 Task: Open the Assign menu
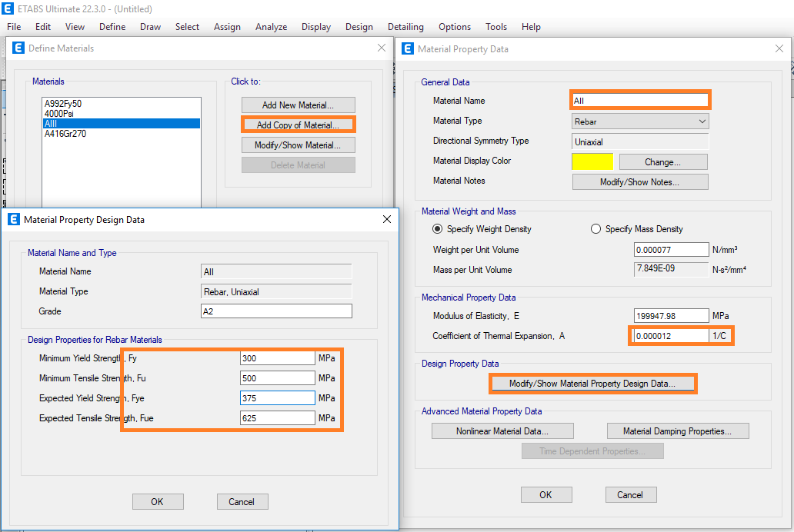pyautogui.click(x=228, y=27)
